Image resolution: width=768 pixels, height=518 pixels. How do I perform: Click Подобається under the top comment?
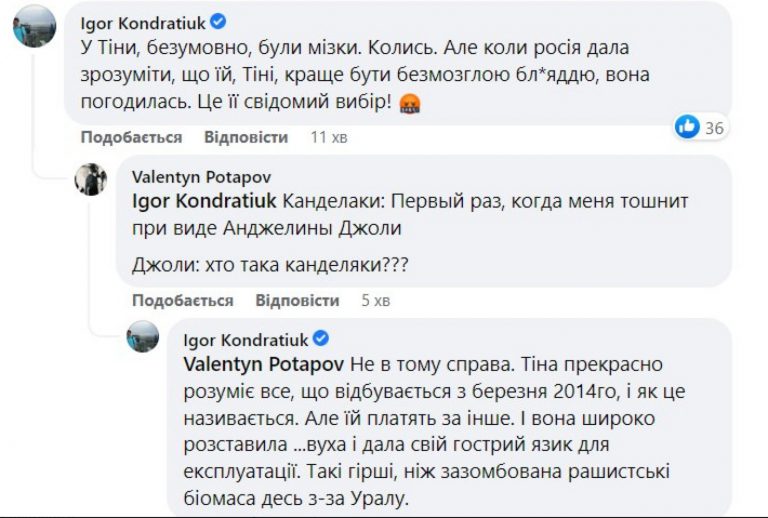(x=131, y=137)
